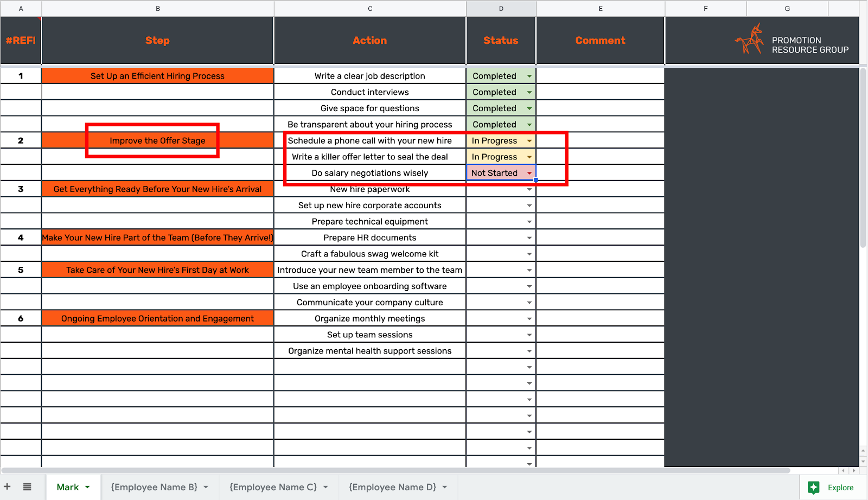Open status dropdown for mental health support sessions

point(529,351)
